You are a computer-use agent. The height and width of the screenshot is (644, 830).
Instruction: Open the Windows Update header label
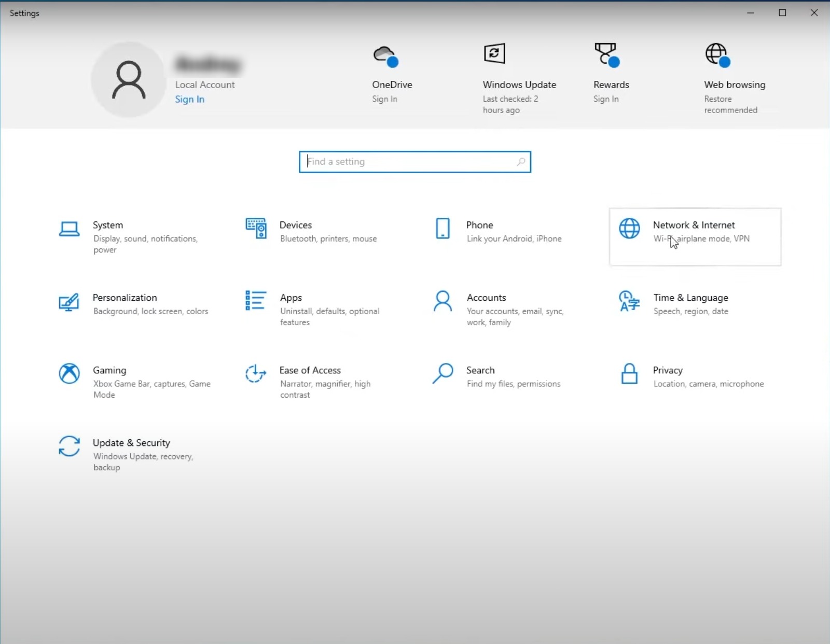point(519,85)
